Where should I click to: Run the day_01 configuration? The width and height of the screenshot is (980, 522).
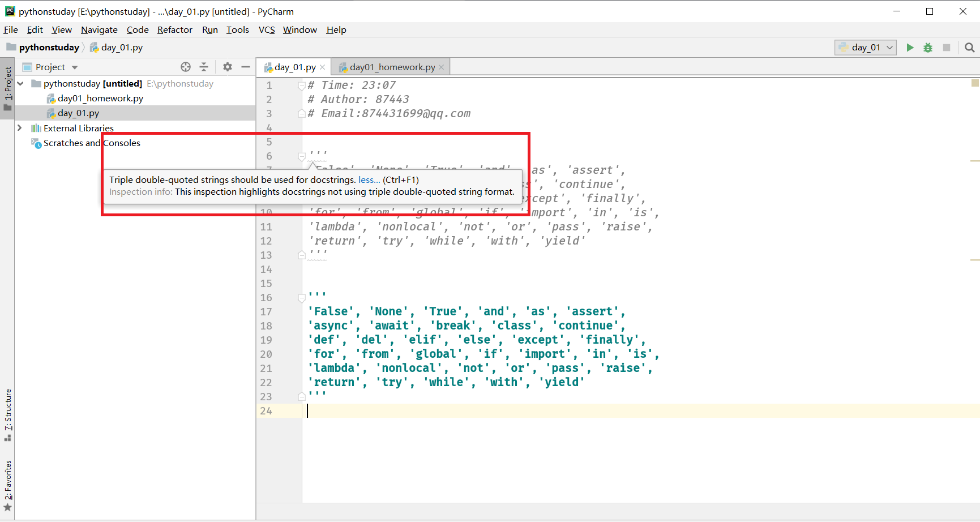coord(910,48)
